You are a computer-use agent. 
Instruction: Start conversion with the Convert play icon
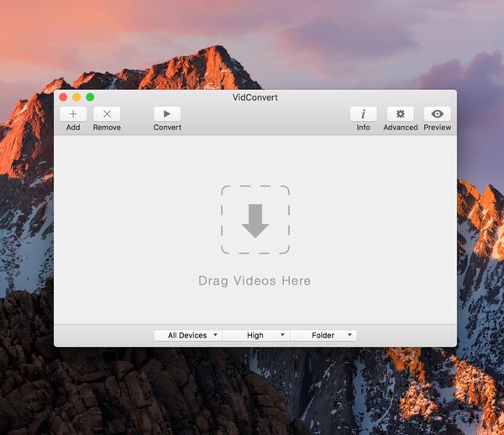(x=167, y=113)
